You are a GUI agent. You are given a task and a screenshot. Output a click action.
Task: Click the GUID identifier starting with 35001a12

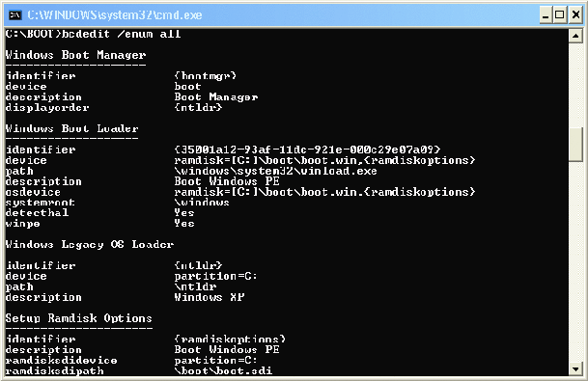(x=307, y=150)
